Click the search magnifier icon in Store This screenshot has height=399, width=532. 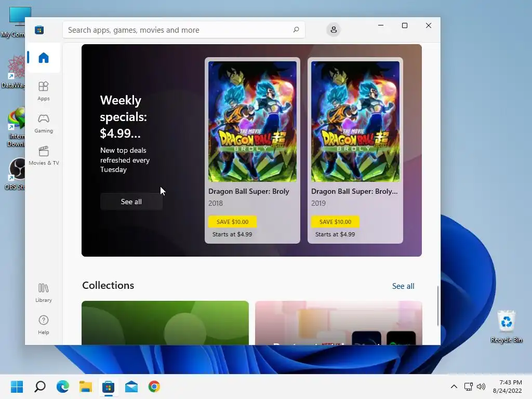(x=296, y=30)
